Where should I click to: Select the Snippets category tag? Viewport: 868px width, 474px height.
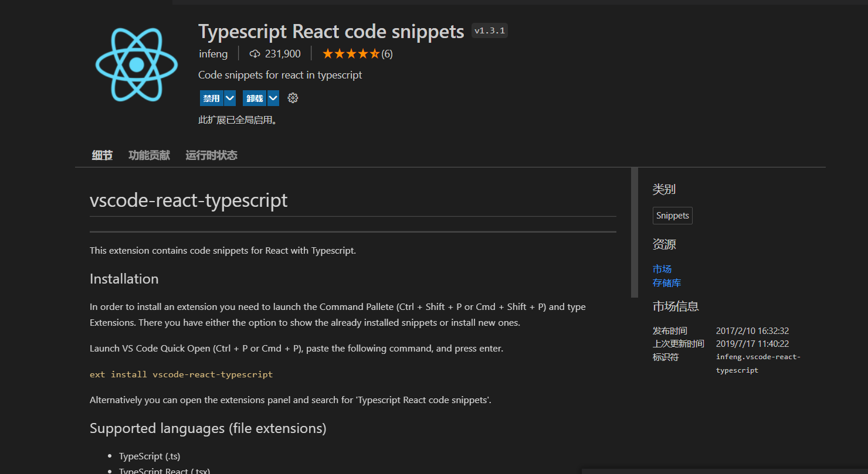tap(673, 216)
